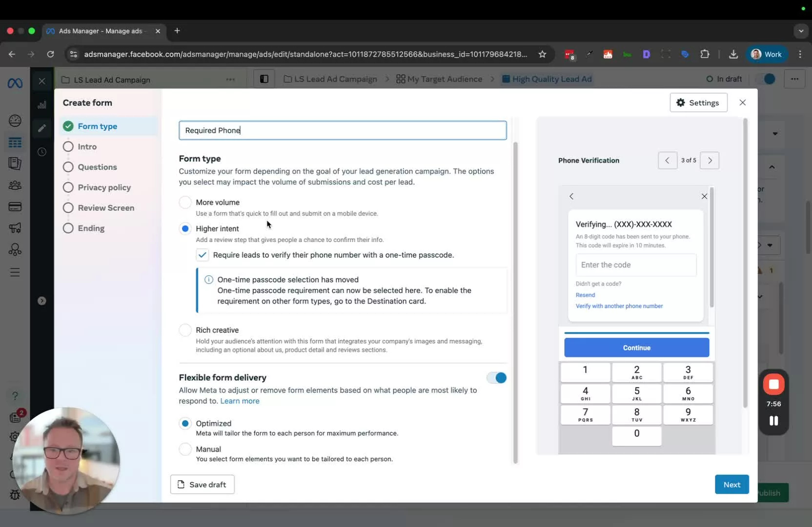The width and height of the screenshot is (812, 527).
Task: Open Chrome's Downloads icon
Action: (733, 54)
